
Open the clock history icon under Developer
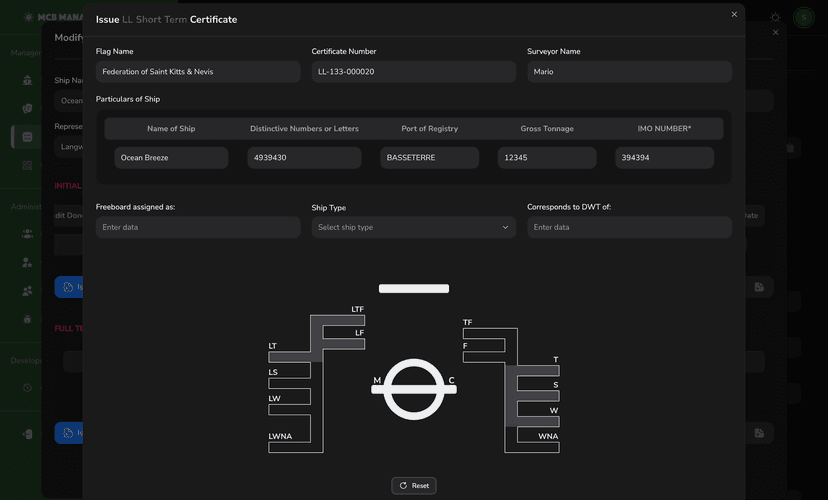[x=27, y=388]
